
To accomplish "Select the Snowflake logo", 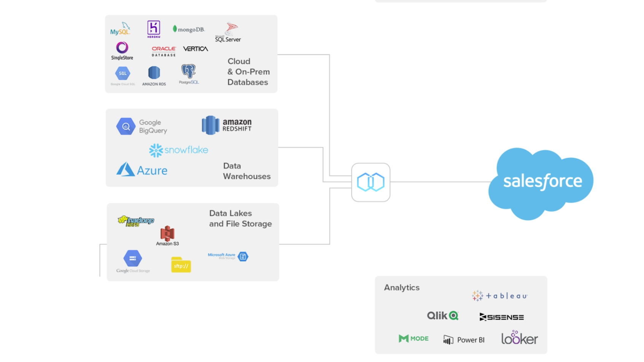I will pos(178,150).
